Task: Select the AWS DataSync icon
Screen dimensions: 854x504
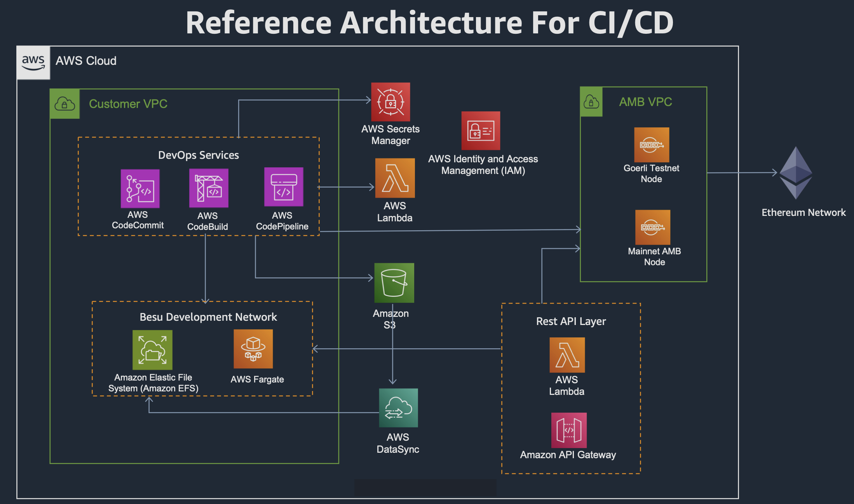Action: click(x=398, y=408)
